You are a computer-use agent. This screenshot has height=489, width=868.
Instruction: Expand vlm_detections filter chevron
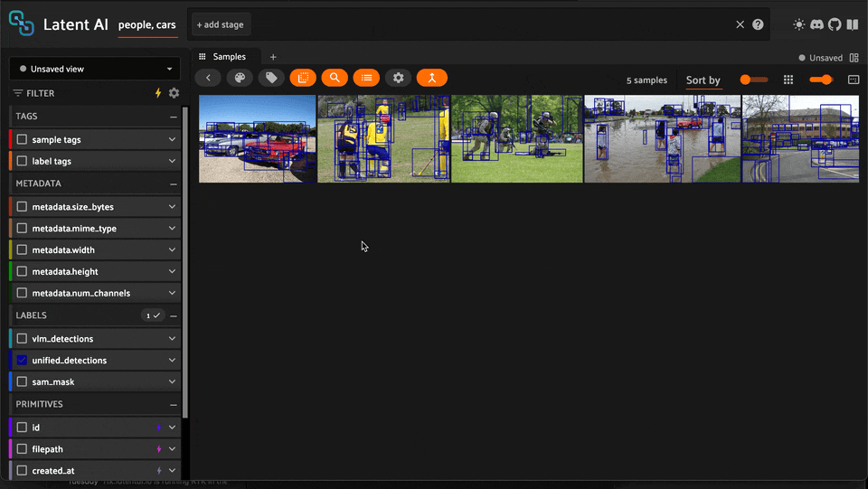[x=172, y=338]
